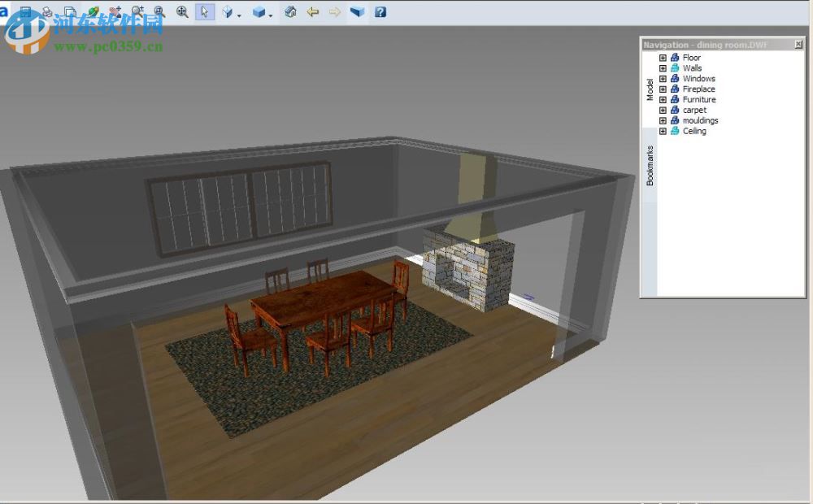Select the Fit to Window icon
The image size is (813, 504).
click(x=180, y=12)
